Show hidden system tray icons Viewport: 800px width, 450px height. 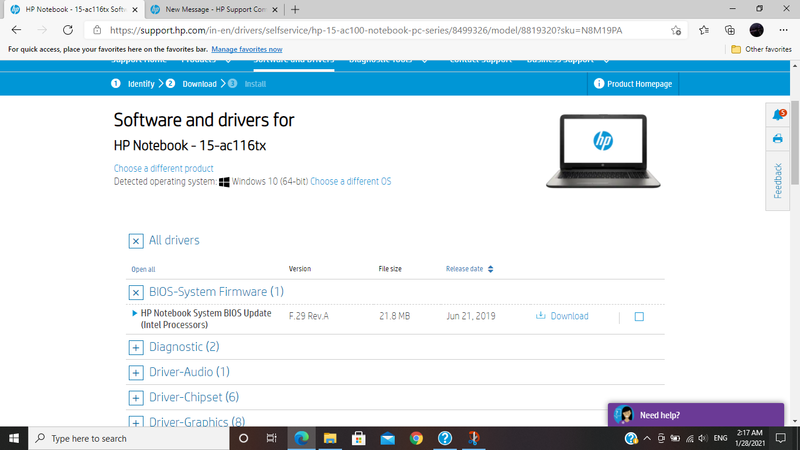[647, 438]
